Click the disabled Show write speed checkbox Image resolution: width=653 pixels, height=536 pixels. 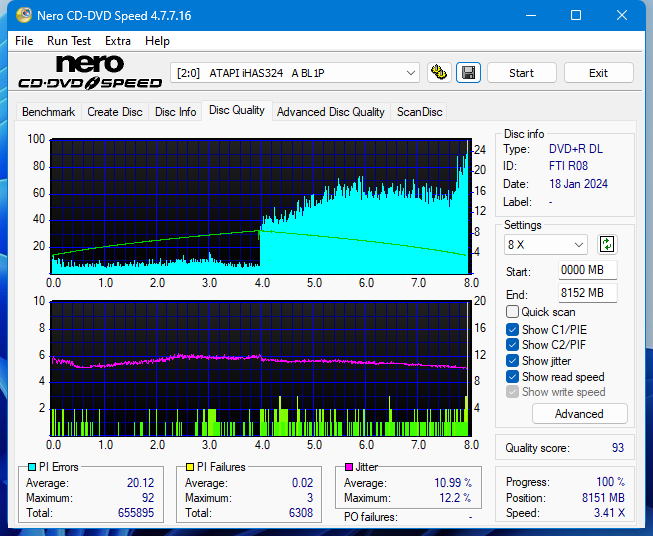pyautogui.click(x=512, y=392)
